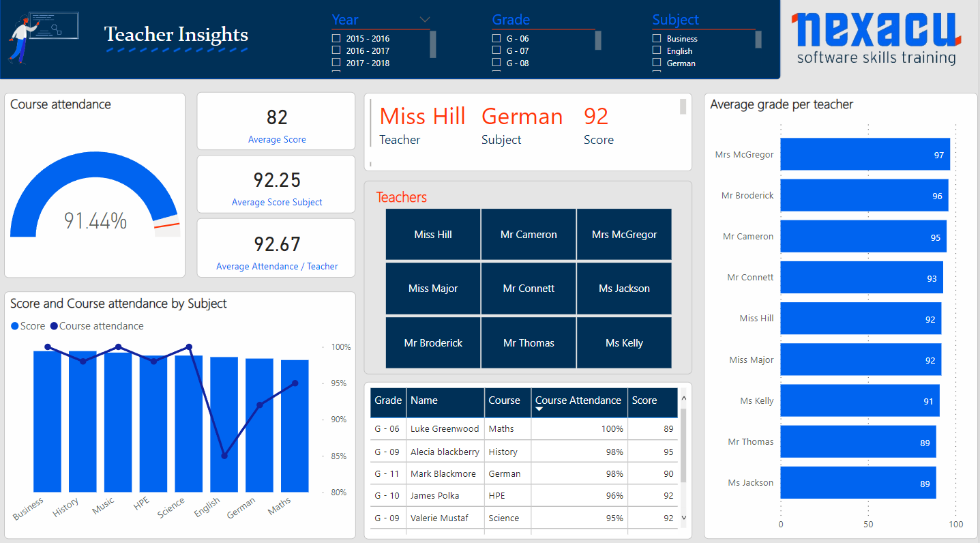Tick the 2016 - 2017 year checkbox
The width and height of the screenshot is (980, 543).
336,50
